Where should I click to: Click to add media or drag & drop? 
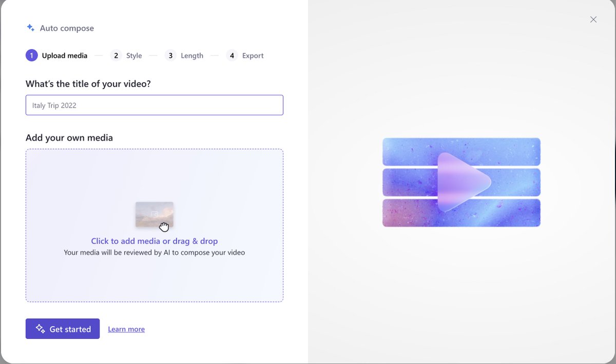[155, 241]
